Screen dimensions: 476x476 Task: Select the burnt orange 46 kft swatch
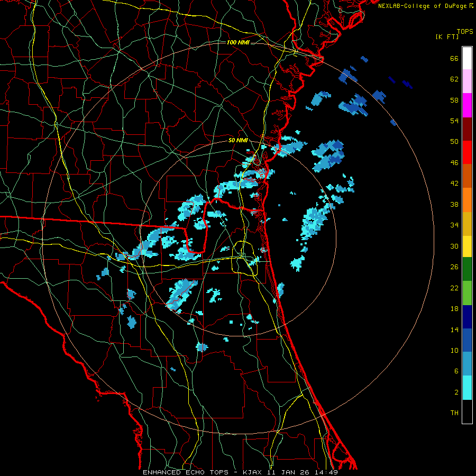(467, 176)
